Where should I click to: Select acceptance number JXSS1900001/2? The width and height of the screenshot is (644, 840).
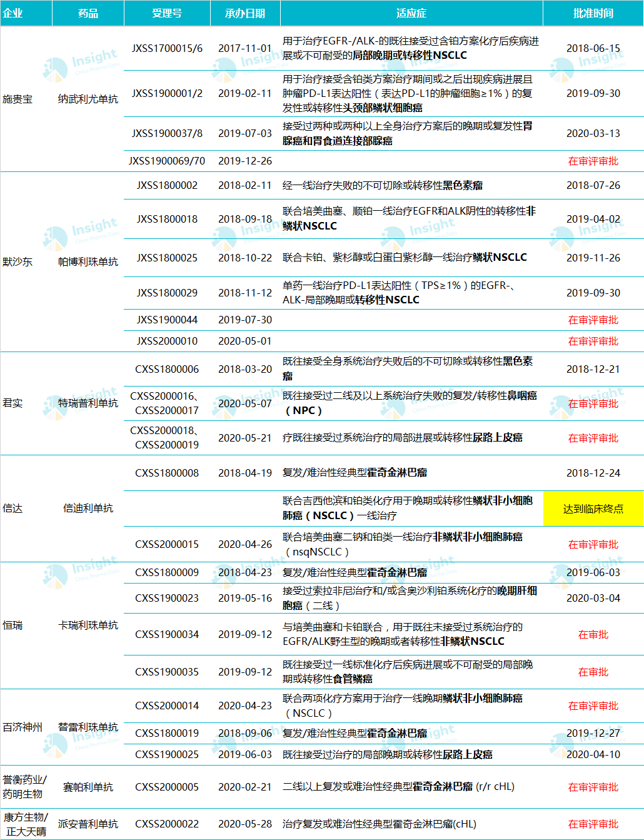tap(167, 93)
